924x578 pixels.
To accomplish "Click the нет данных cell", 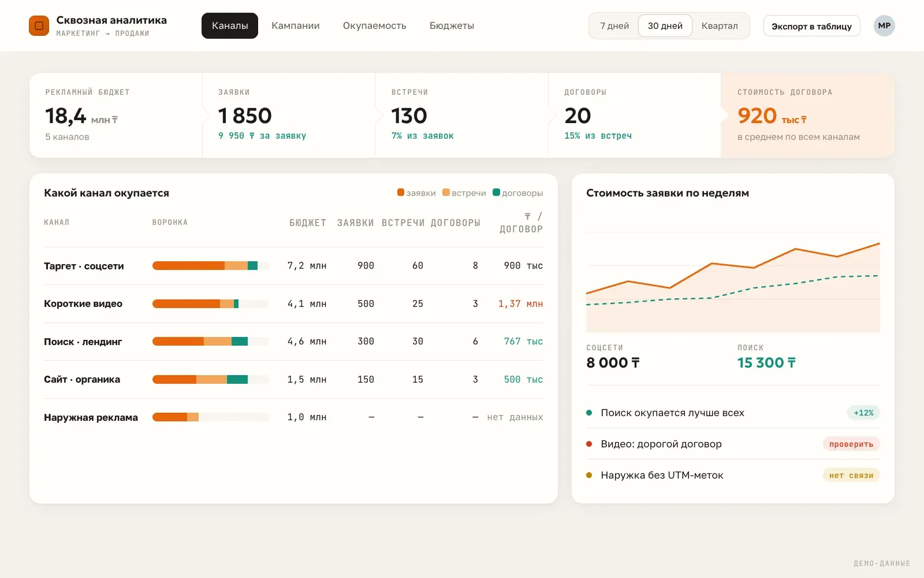I will (x=515, y=417).
